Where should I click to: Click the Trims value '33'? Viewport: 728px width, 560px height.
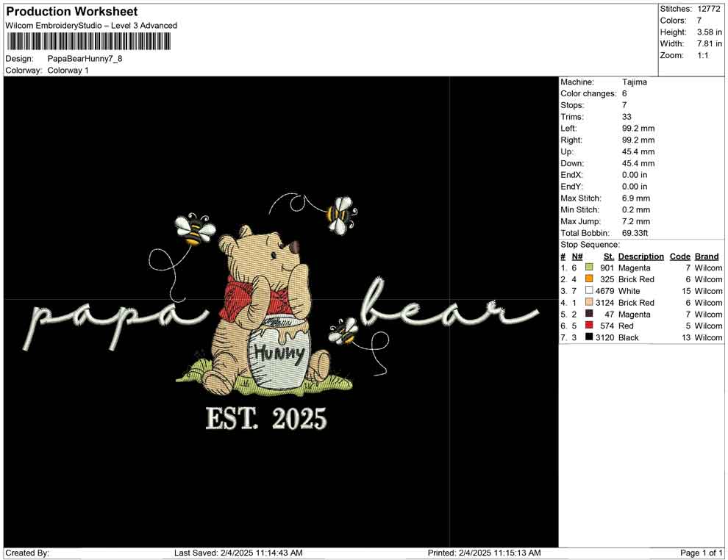click(x=627, y=117)
